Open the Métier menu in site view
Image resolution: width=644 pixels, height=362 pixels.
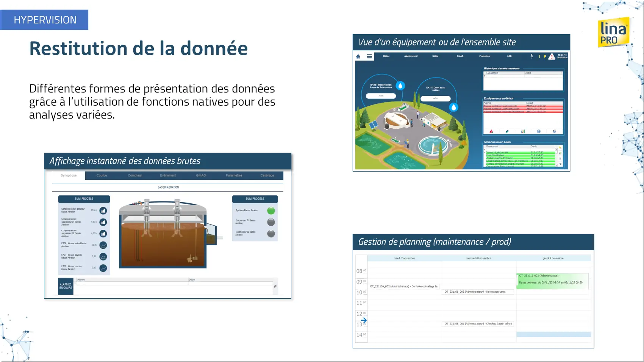pyautogui.click(x=386, y=56)
